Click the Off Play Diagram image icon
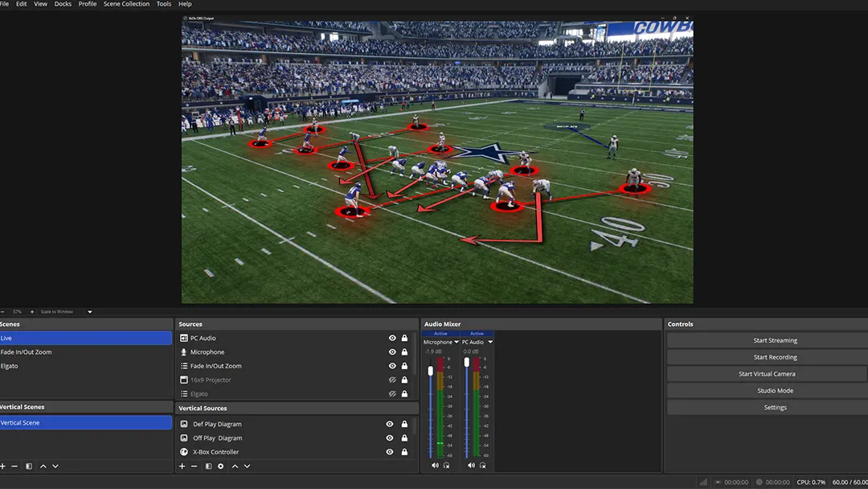Viewport: 868px width, 489px height. pos(184,438)
